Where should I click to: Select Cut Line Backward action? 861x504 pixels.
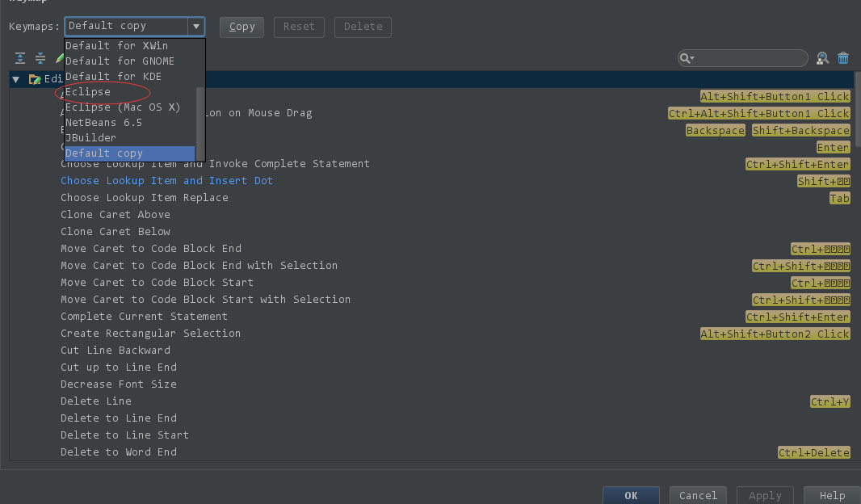[x=115, y=351]
